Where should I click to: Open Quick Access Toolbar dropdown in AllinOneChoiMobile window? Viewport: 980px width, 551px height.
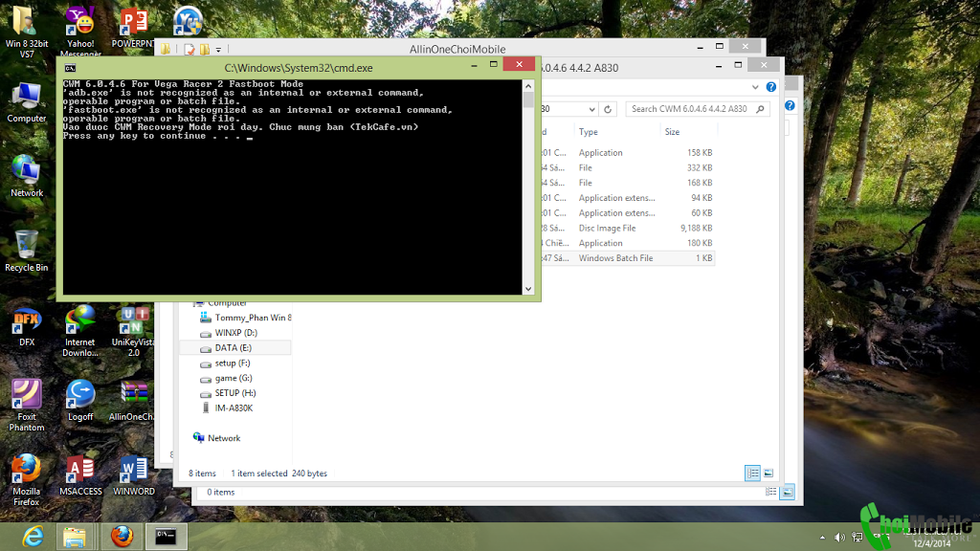(x=218, y=50)
